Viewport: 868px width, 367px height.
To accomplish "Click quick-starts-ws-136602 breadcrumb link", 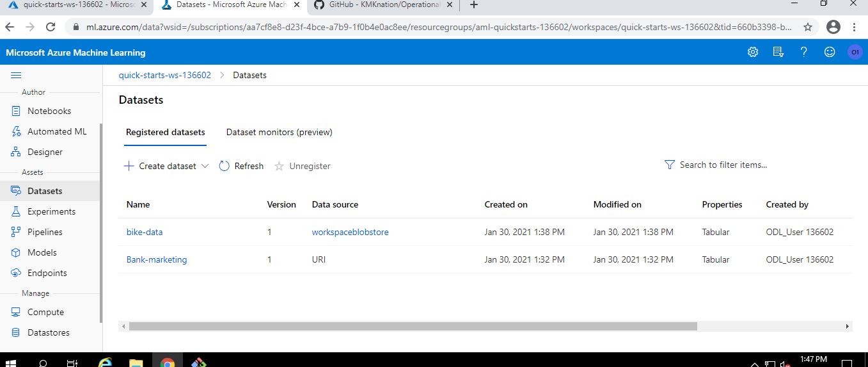I will click(x=165, y=75).
